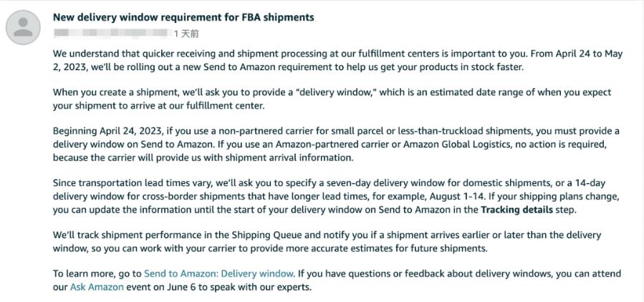This screenshot has height=302, width=644.
Task: Click the '1 天前' timestamp
Action: point(186,34)
